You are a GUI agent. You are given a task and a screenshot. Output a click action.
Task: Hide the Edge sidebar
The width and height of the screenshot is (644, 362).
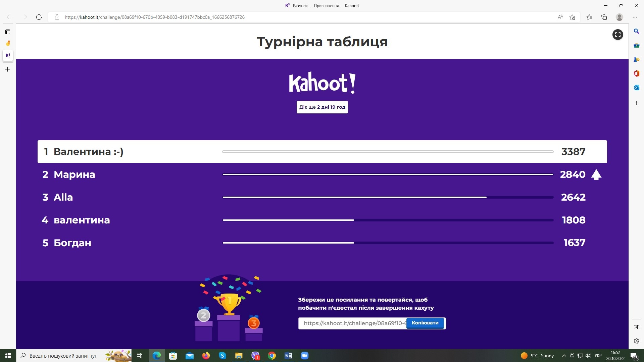[x=636, y=327]
